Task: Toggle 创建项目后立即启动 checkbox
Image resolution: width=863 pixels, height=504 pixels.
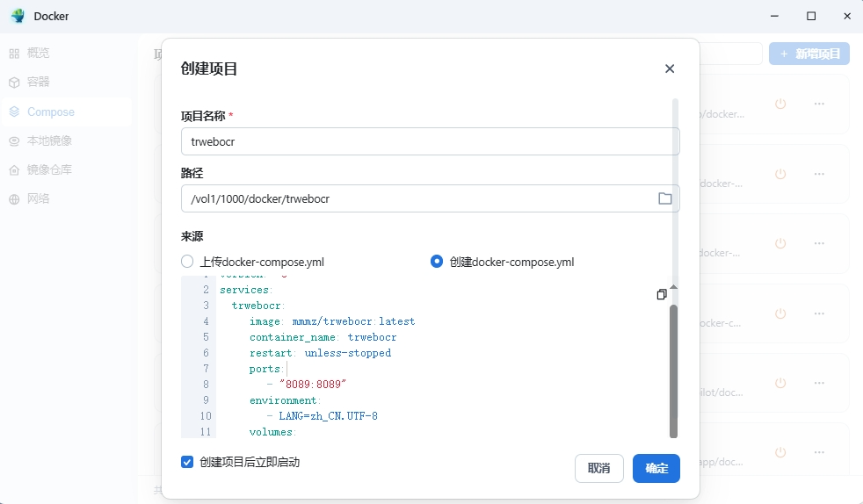Action: (x=187, y=462)
